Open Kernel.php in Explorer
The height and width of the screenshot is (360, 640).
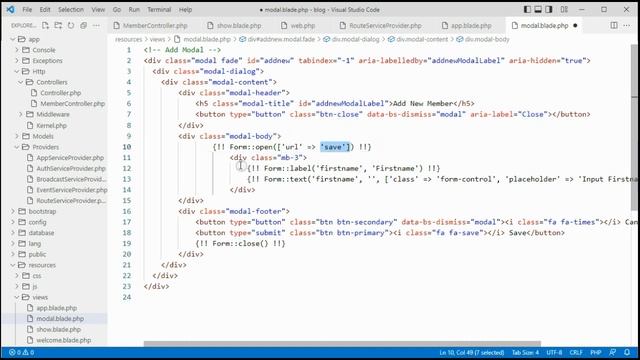(51, 125)
